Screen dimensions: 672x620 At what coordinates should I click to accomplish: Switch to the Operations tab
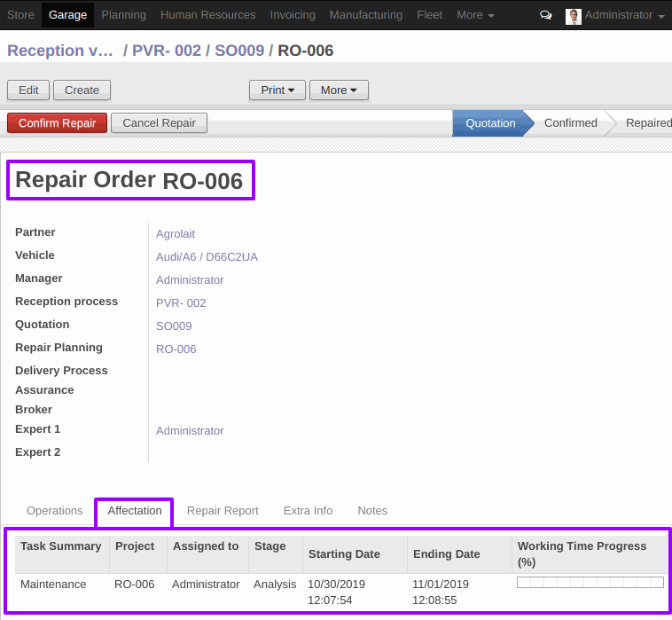(x=55, y=511)
